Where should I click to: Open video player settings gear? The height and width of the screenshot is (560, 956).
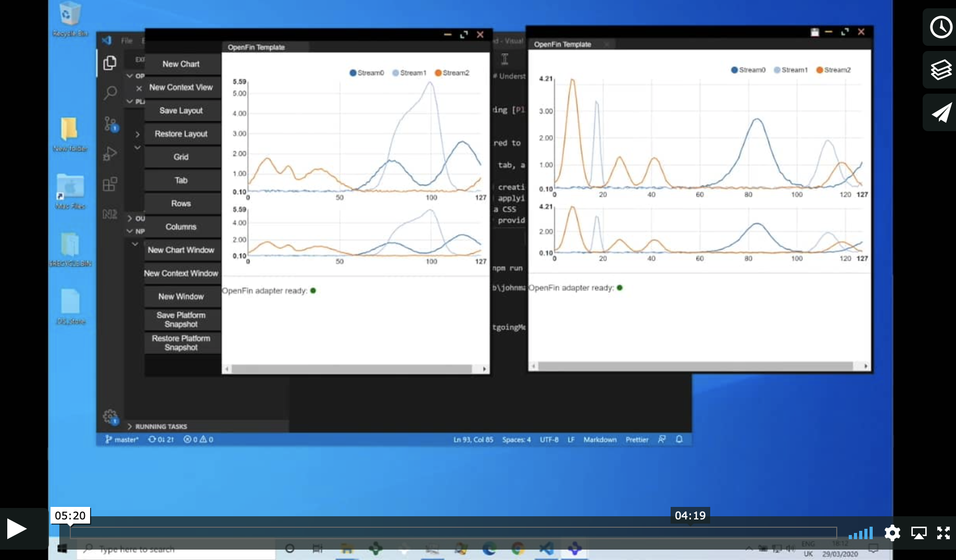(892, 532)
